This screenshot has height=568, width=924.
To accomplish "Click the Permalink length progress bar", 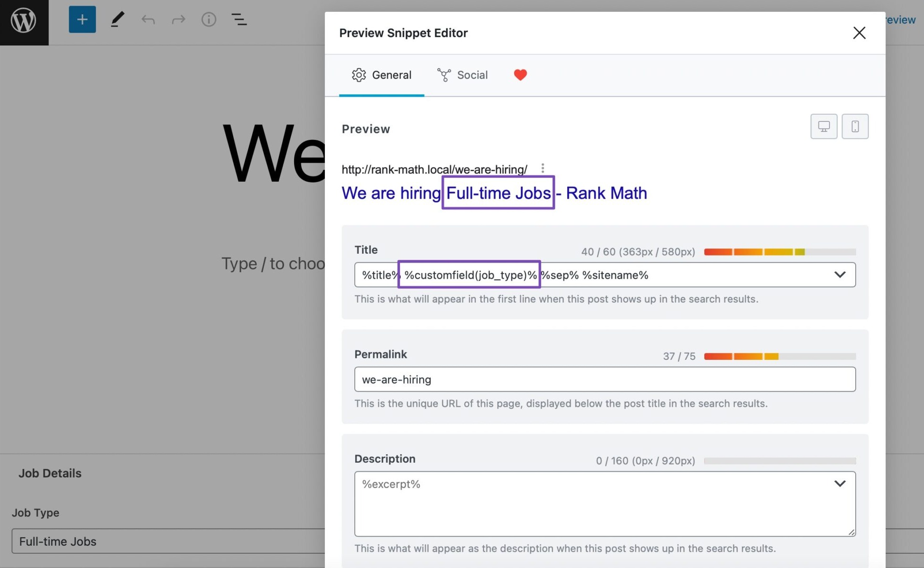I will pos(780,356).
